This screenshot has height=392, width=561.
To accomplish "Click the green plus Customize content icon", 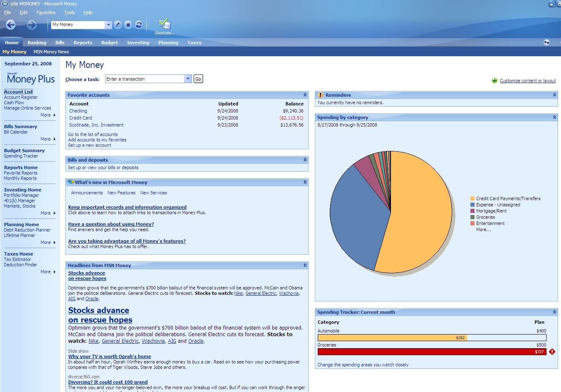I will click(494, 81).
